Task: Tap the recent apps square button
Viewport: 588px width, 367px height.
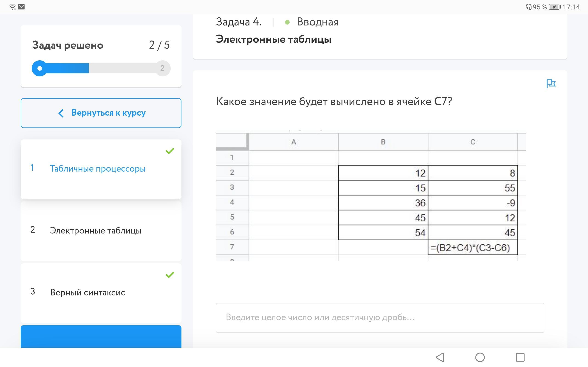Action: 520,357
